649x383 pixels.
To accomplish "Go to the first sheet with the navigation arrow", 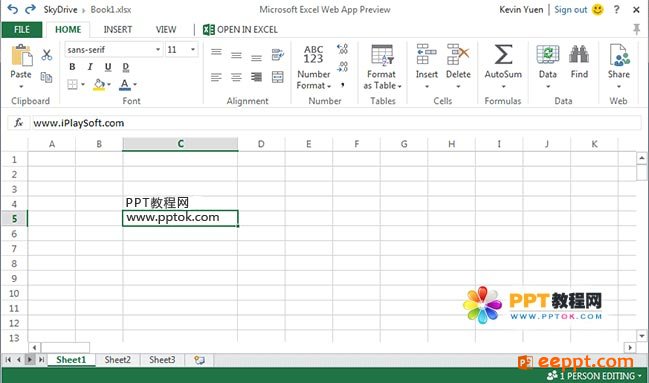I will point(8,360).
